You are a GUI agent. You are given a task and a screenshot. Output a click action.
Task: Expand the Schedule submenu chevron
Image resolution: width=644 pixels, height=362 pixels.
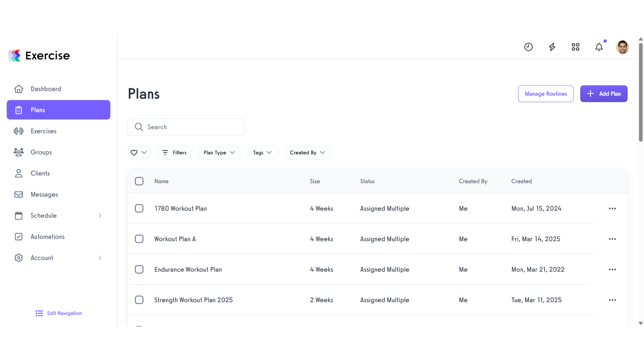point(100,216)
